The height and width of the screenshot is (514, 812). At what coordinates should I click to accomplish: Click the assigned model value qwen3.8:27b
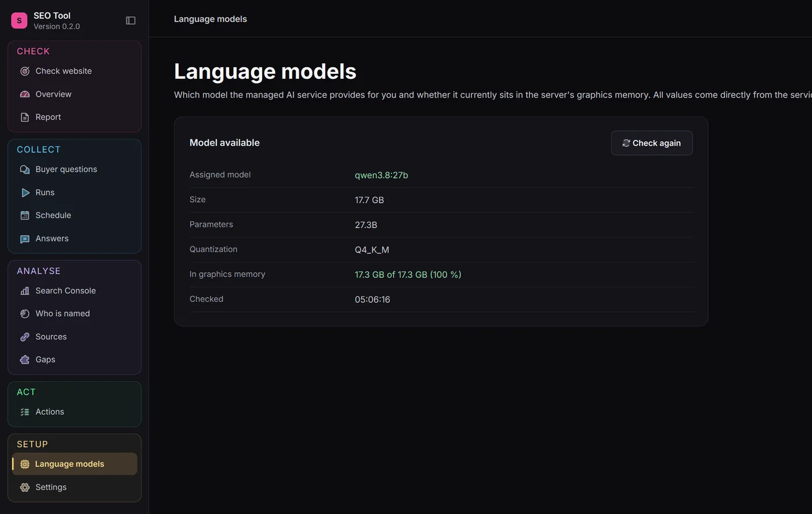[381, 175]
